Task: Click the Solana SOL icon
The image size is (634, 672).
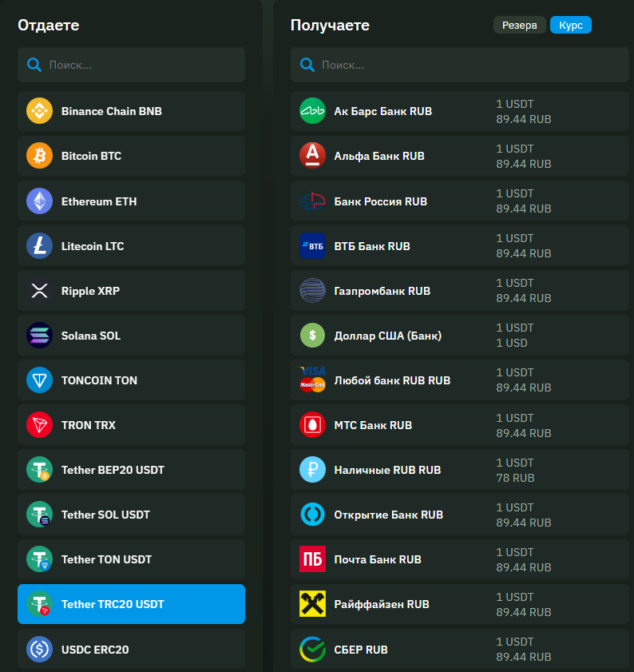Action: coord(39,335)
